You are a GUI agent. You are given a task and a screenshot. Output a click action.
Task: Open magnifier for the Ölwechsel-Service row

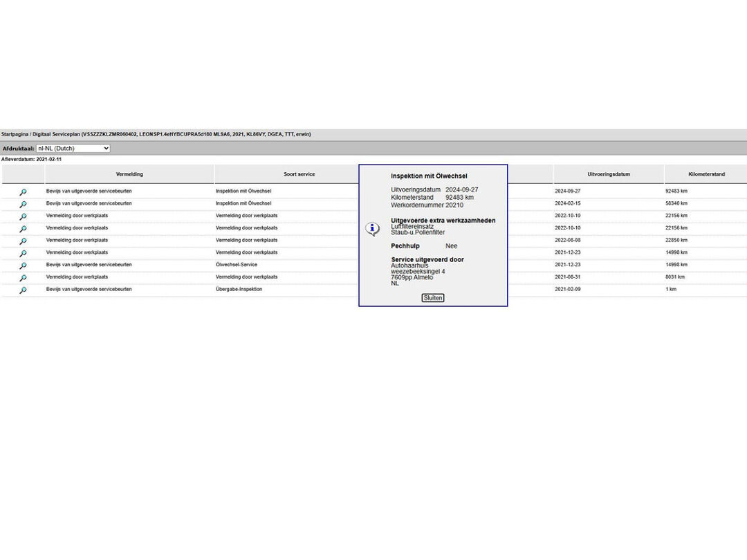point(23,266)
